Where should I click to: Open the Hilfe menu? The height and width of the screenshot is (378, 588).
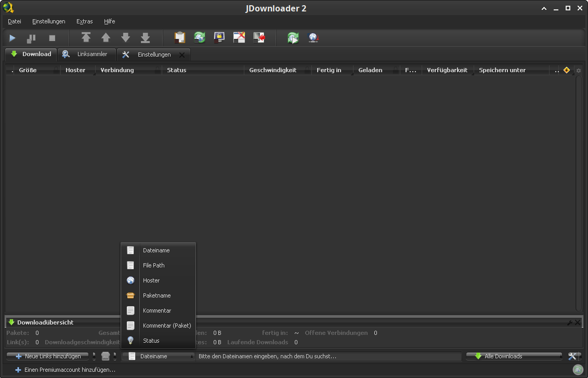110,21
